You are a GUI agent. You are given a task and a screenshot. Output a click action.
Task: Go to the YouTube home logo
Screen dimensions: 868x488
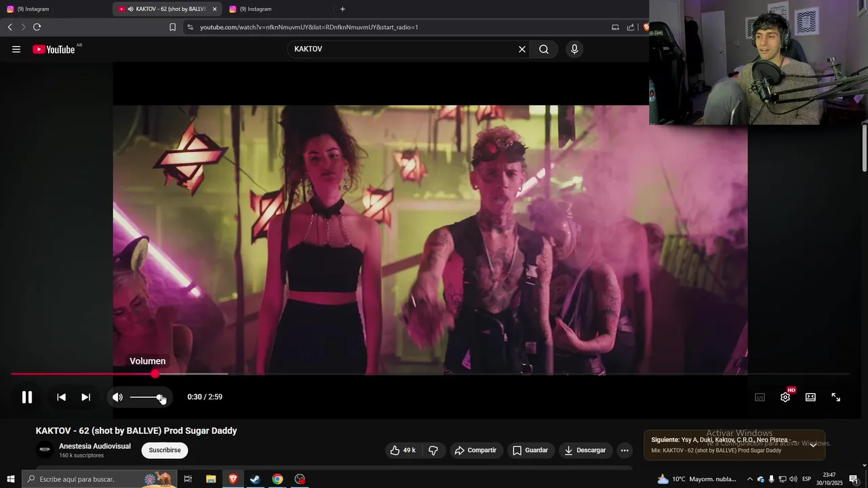54,49
